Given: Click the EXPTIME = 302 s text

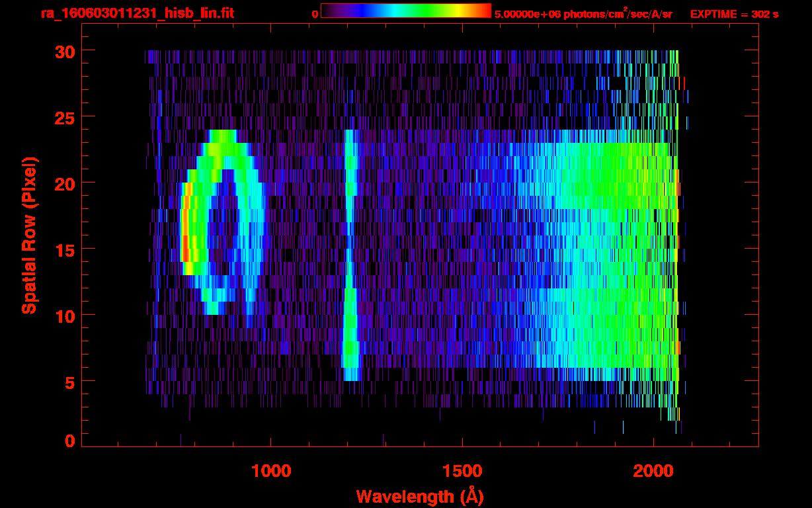Looking at the screenshot, I should 734,14.
